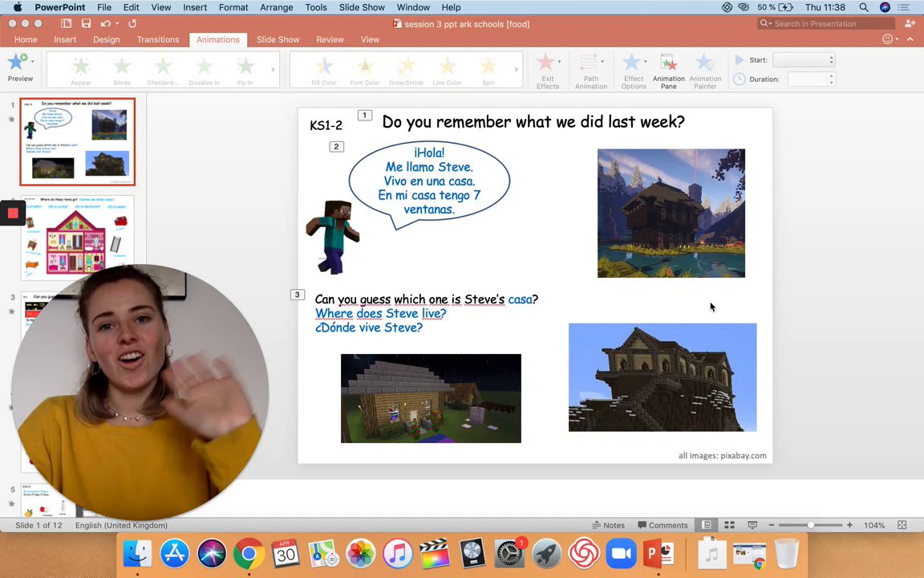This screenshot has width=924, height=578.
Task: Select the Checkerboard entrance effect
Action: (x=163, y=70)
